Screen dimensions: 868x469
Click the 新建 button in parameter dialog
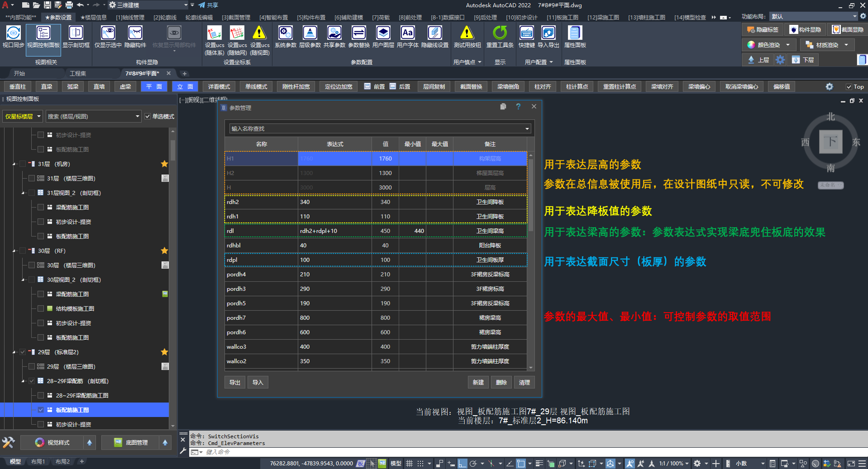[x=478, y=383]
